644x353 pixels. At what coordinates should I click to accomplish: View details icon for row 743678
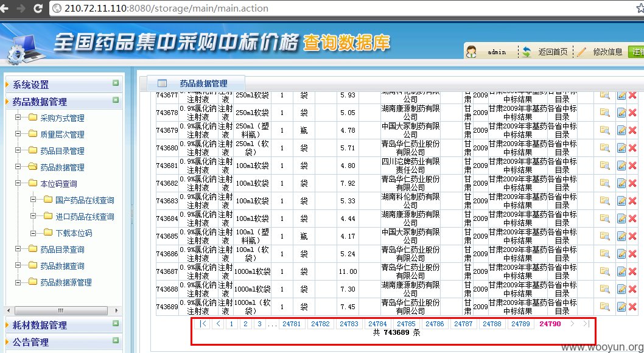pos(604,113)
